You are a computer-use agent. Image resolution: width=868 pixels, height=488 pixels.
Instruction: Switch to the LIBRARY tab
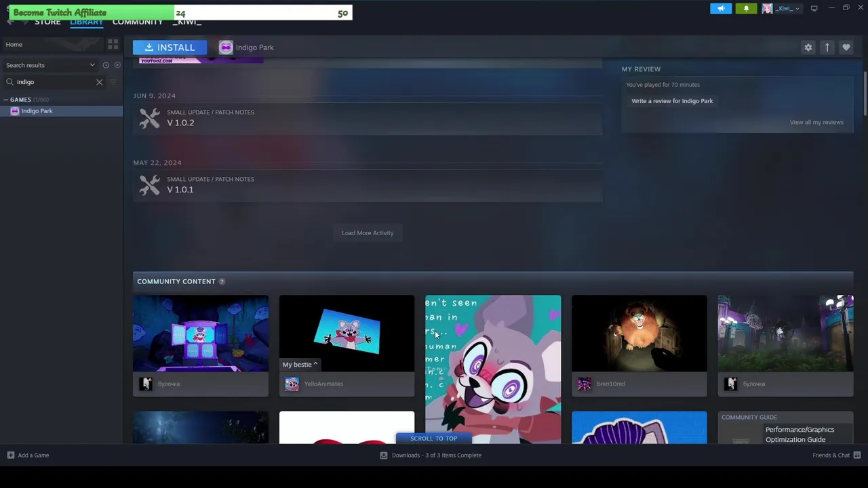point(86,22)
